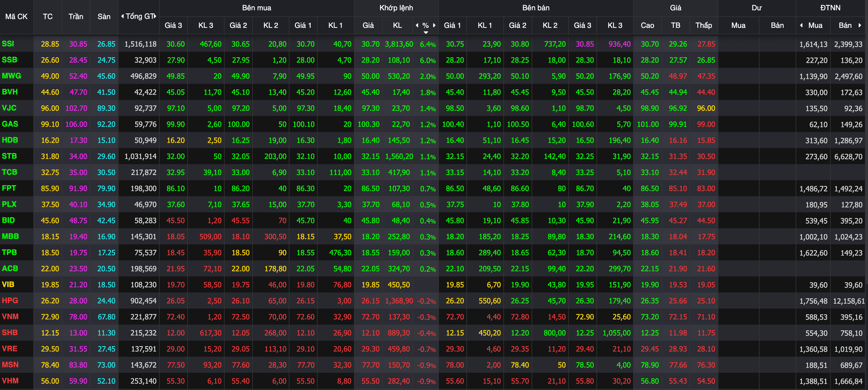This screenshot has width=868, height=390.
Task: Open the VRE stock symbol
Action: (9, 349)
